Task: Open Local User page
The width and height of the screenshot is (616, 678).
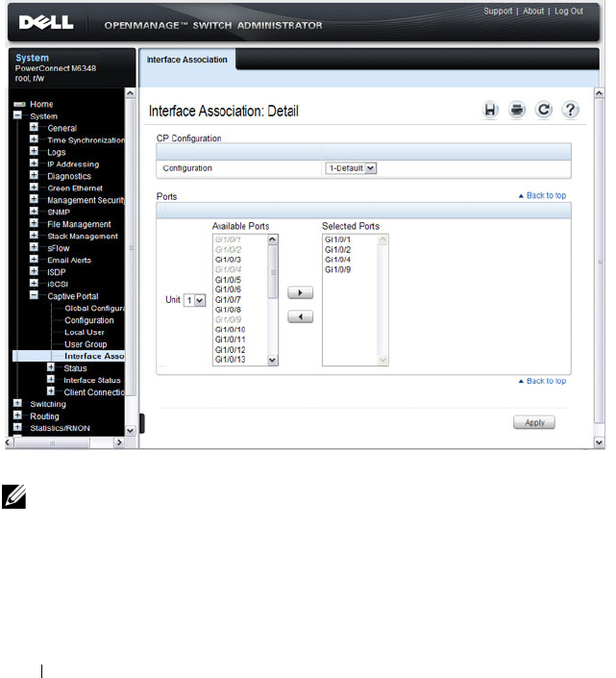Action: (x=85, y=333)
